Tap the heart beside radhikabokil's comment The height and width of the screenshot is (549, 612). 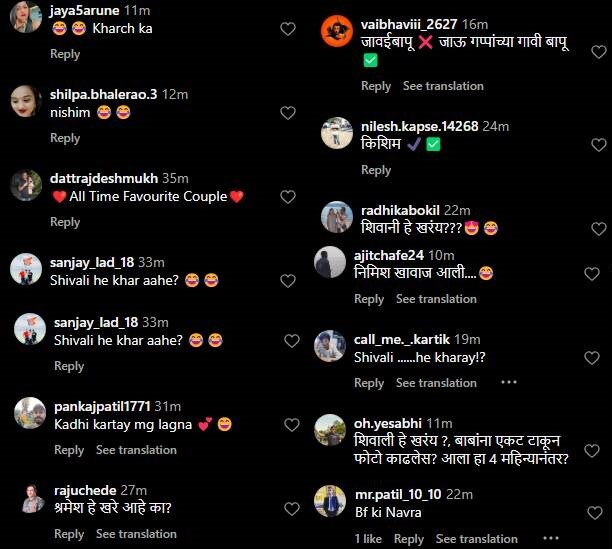[x=599, y=229]
